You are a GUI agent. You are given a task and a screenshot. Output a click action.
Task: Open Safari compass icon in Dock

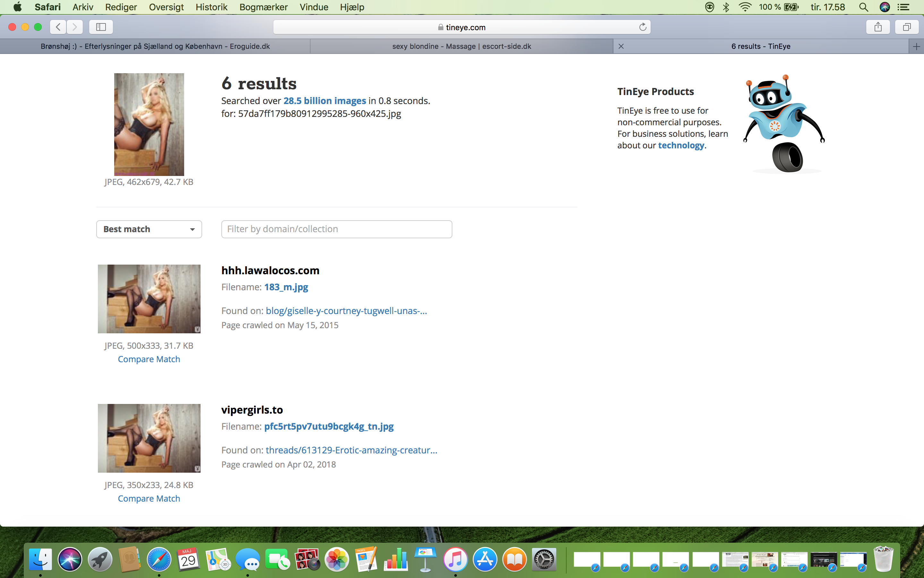pyautogui.click(x=159, y=560)
